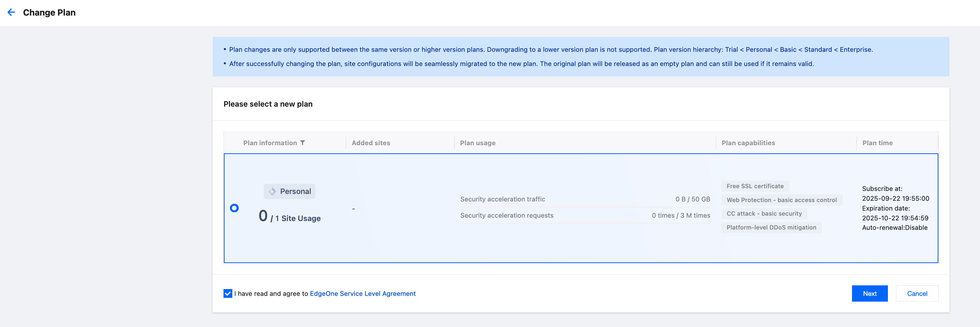
Task: Click the Added sites column header
Action: (370, 143)
